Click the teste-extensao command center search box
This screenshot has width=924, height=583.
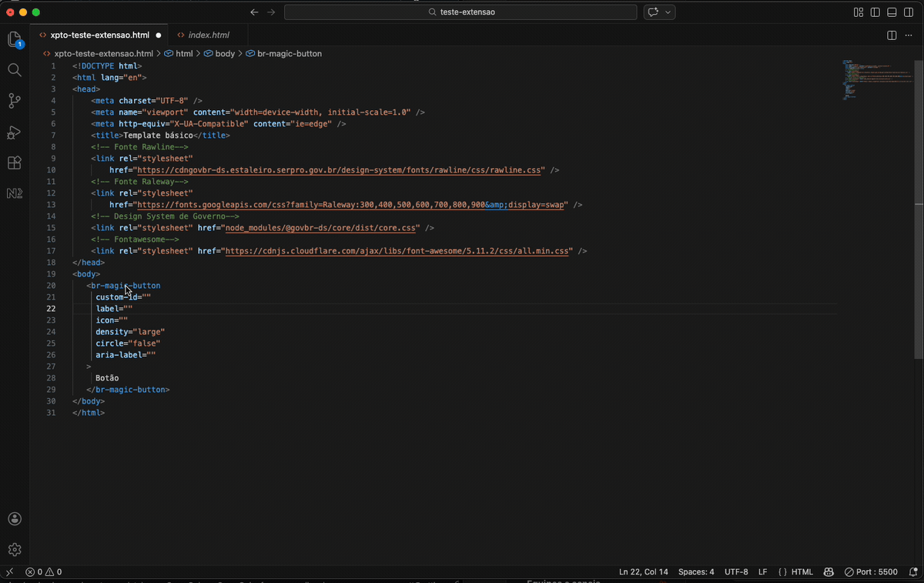click(x=460, y=12)
